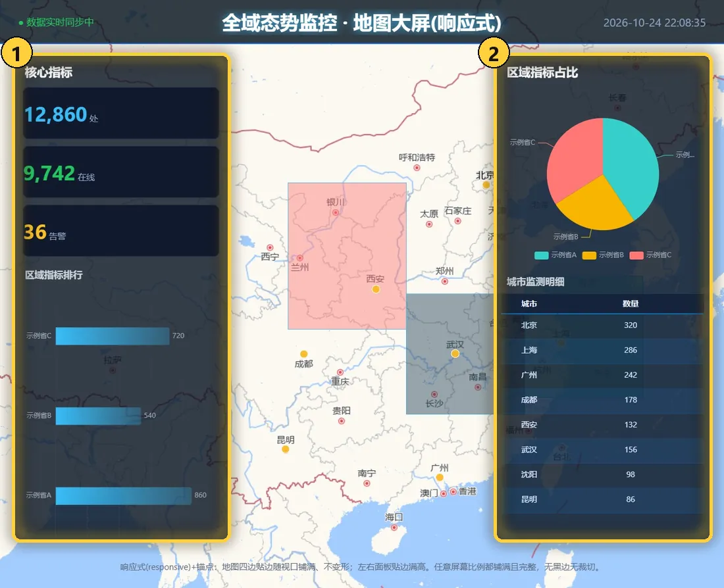Click the value 178 in the table
This screenshot has width=724, height=588.
click(x=631, y=400)
